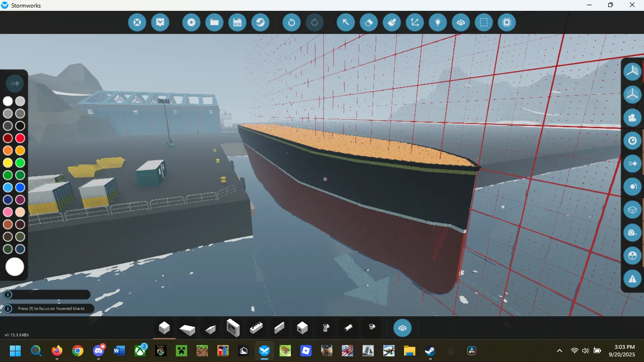Toggle the dashed area selection mode
The width and height of the screenshot is (644, 362).
(484, 22)
